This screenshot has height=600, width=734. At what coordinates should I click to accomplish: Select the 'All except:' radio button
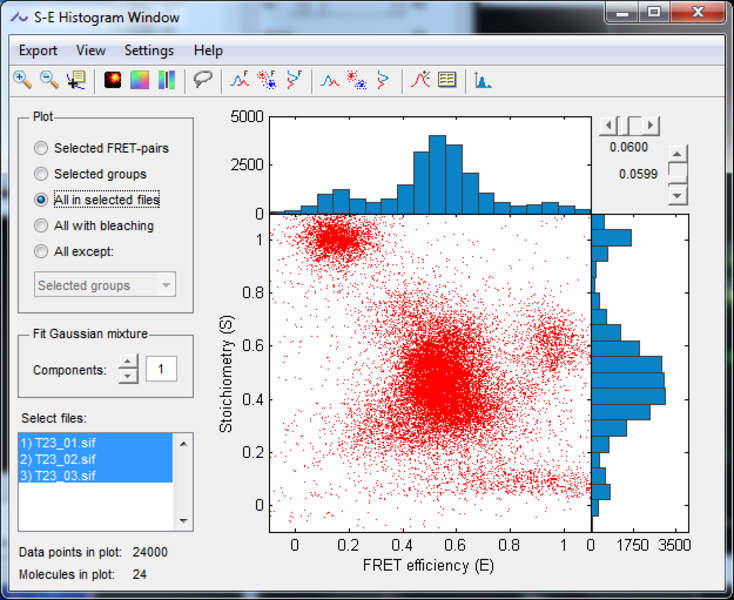41,252
